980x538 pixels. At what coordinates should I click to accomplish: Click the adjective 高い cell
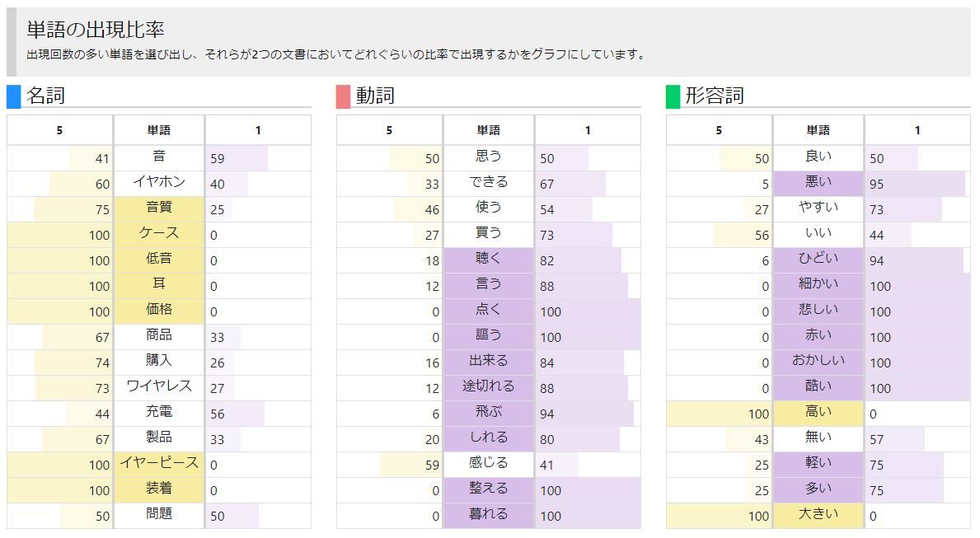(818, 413)
